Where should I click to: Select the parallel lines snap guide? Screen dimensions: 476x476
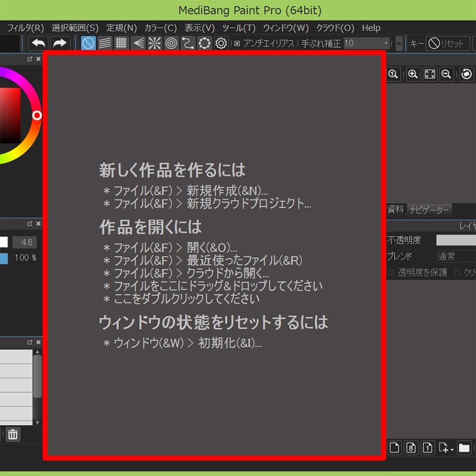pyautogui.click(x=105, y=43)
